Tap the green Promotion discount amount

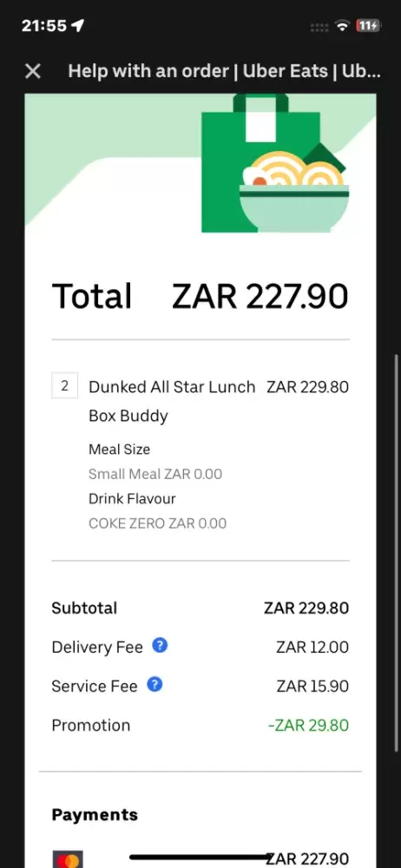pyautogui.click(x=308, y=725)
